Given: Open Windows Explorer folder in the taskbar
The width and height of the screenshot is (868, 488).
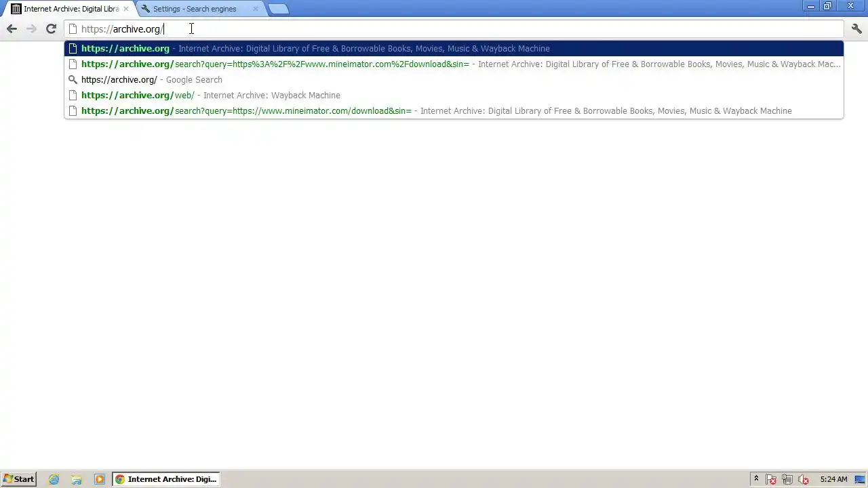Looking at the screenshot, I should pyautogui.click(x=77, y=479).
